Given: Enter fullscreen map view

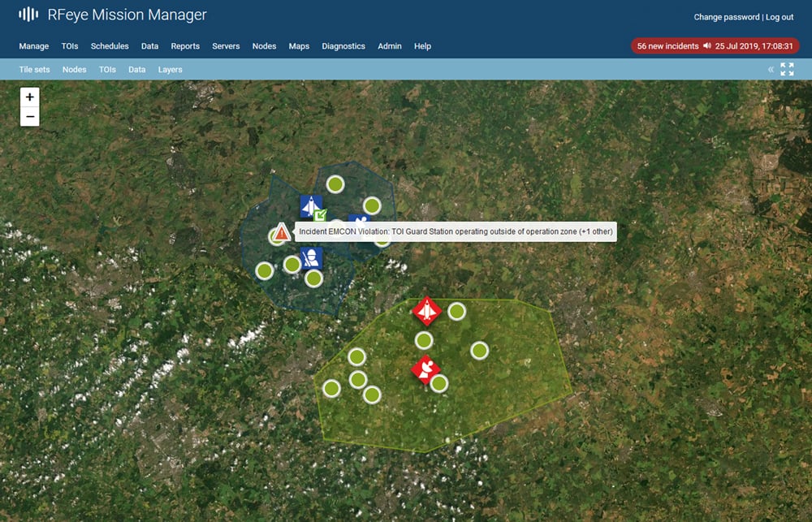Looking at the screenshot, I should coord(787,70).
